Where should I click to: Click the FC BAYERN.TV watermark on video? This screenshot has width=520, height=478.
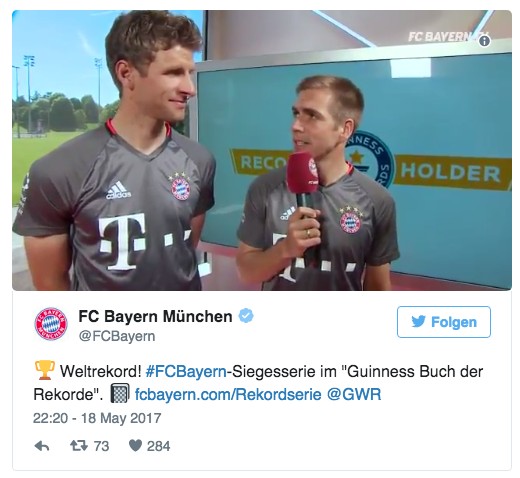click(x=448, y=37)
